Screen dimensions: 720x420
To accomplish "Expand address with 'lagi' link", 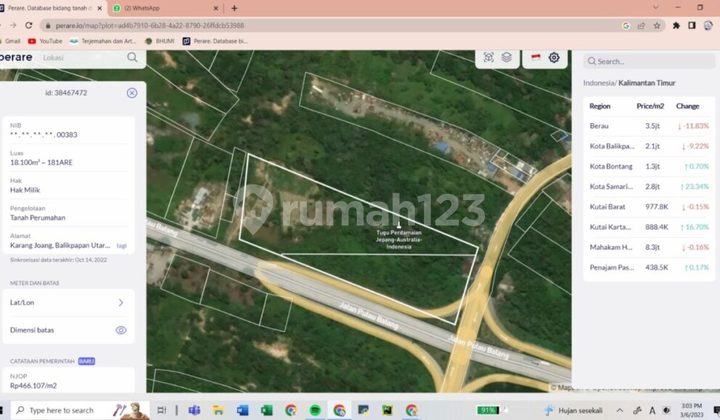I will click(x=122, y=245).
